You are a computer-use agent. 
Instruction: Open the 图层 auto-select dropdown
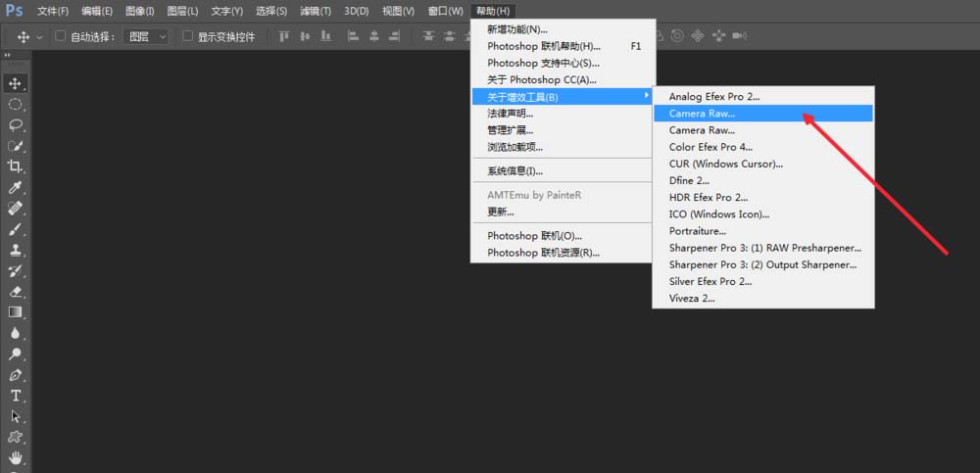(x=146, y=36)
